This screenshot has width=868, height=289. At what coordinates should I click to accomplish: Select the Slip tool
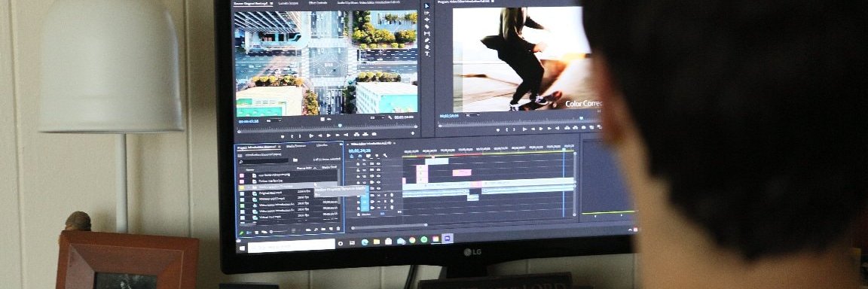click(x=426, y=33)
